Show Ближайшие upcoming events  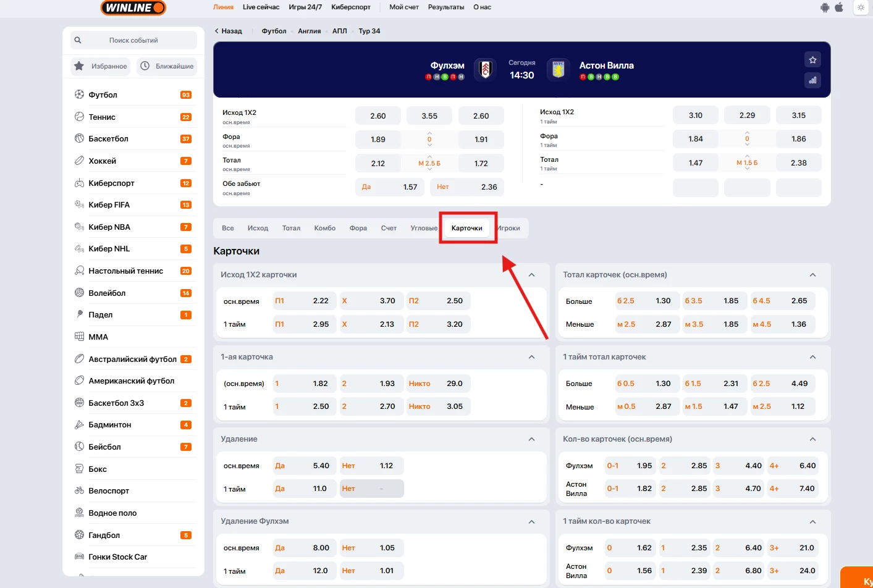pyautogui.click(x=167, y=66)
